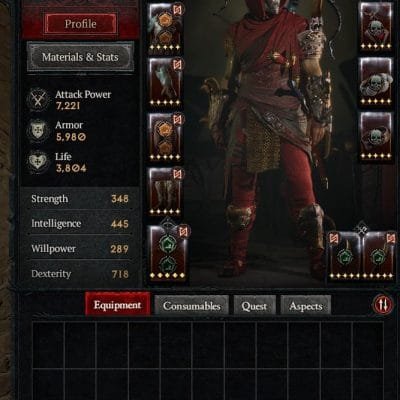
Task: Click the Dexterity stat row
Action: 80,274
